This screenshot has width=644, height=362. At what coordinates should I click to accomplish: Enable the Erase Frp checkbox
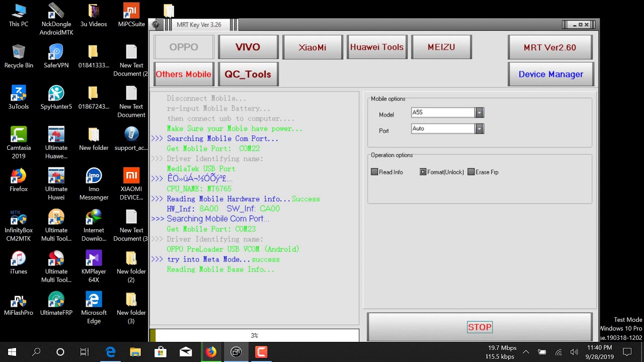(x=471, y=172)
